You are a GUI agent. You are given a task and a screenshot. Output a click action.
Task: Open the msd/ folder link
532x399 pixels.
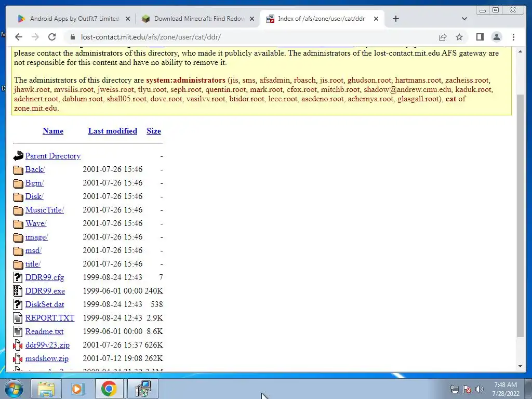pos(33,250)
